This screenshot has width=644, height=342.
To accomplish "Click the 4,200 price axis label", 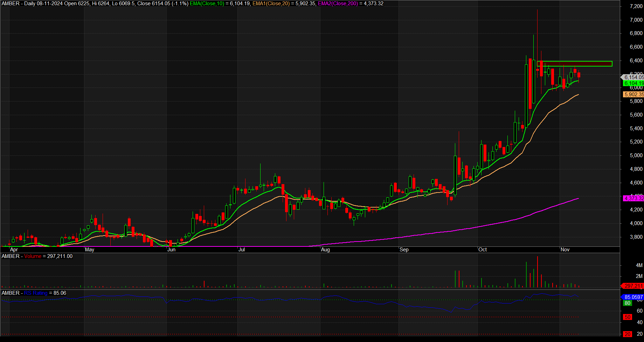I will click(x=636, y=210).
